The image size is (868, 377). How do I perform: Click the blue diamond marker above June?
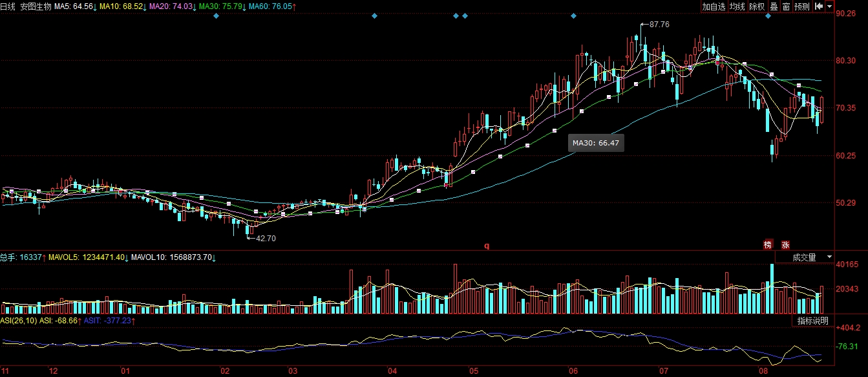tap(573, 16)
